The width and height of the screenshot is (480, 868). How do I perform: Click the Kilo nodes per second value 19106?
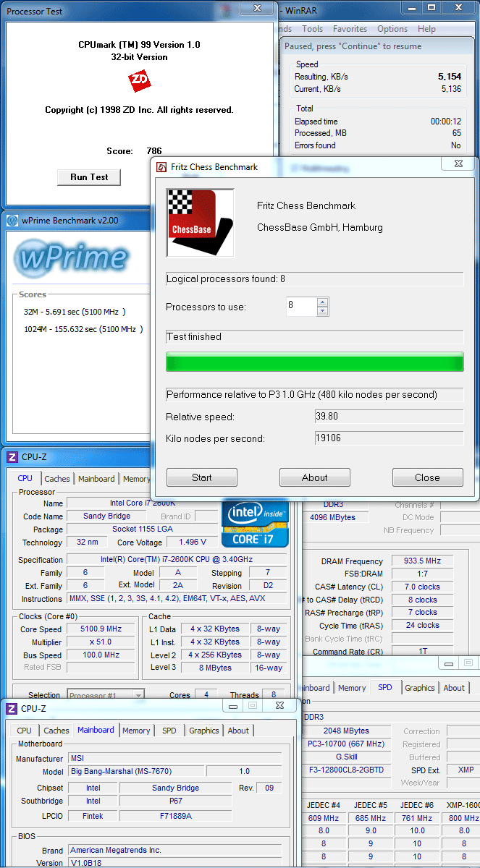(x=389, y=438)
